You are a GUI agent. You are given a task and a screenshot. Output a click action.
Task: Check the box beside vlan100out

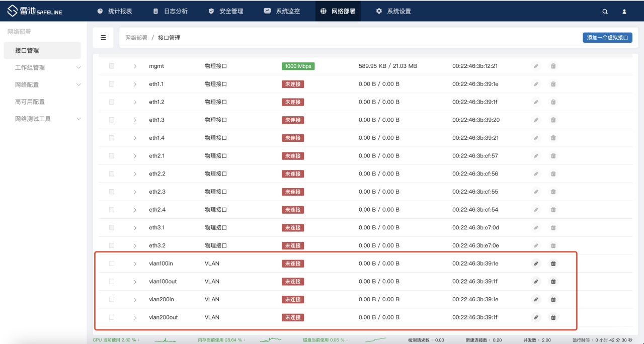[x=112, y=282]
